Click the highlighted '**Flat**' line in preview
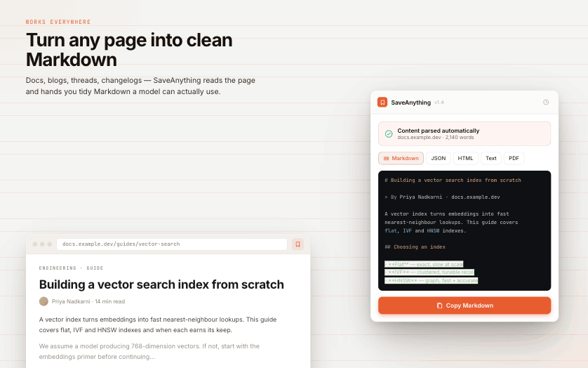This screenshot has height=368, width=588. pos(424,264)
